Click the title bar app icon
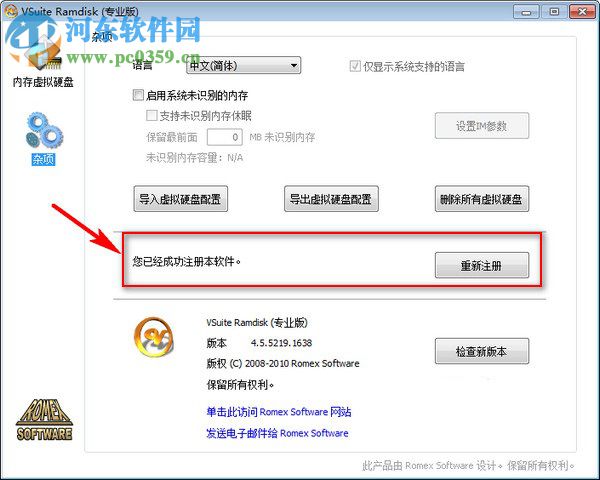The image size is (600, 480). pos(11,11)
